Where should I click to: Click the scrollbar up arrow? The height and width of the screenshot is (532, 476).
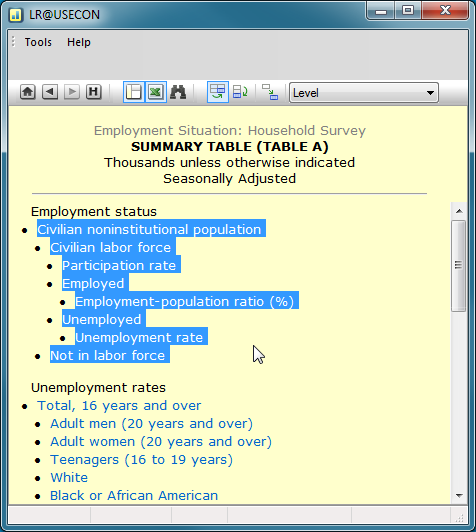(459, 211)
